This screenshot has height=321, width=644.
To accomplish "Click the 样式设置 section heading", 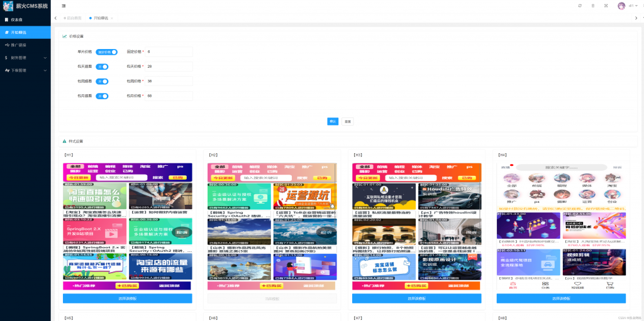I will pyautogui.click(x=76, y=141).
